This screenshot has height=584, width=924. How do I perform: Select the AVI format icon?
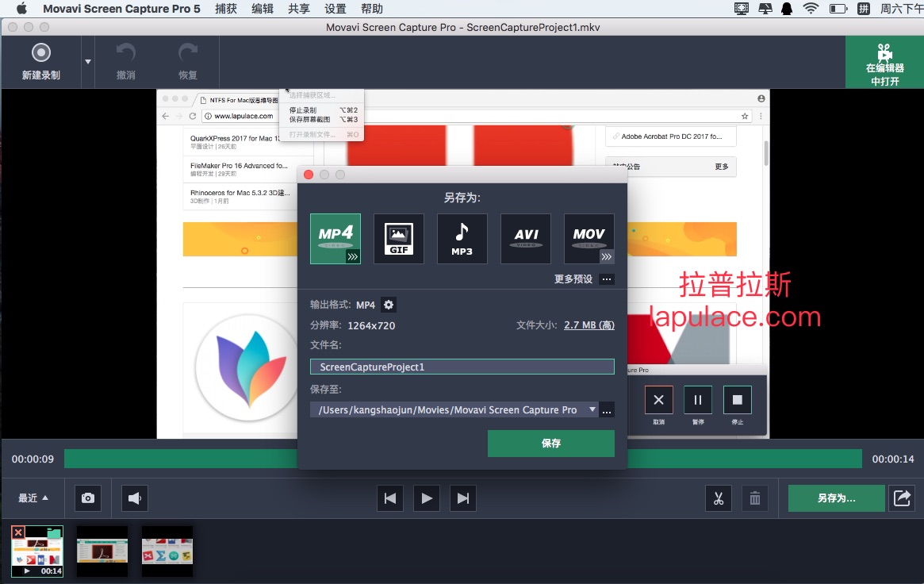pyautogui.click(x=525, y=238)
